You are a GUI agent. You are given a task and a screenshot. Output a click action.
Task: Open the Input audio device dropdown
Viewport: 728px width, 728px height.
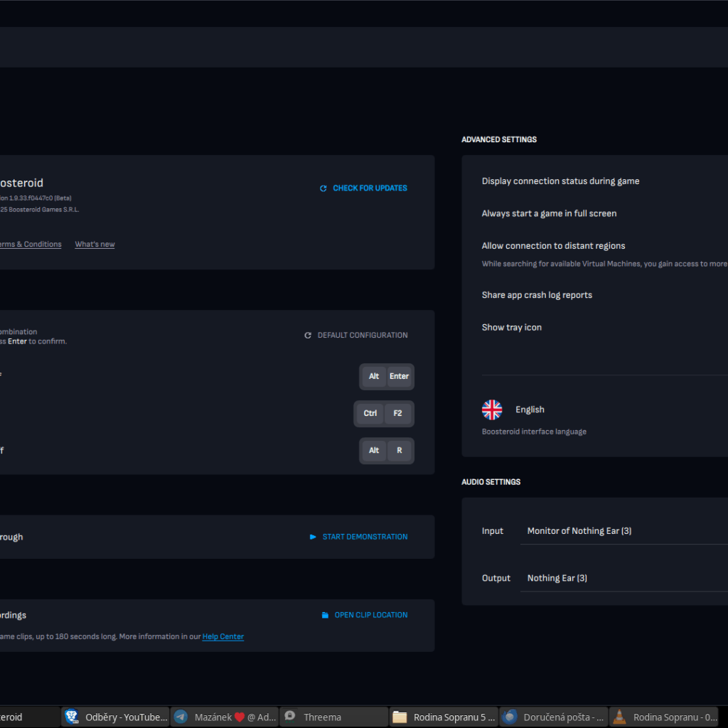click(x=626, y=531)
